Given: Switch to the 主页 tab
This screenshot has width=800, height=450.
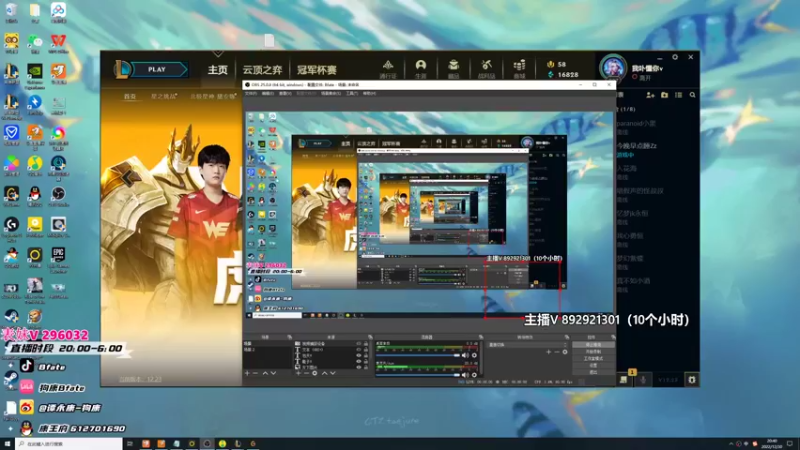Looking at the screenshot, I should click(x=217, y=69).
